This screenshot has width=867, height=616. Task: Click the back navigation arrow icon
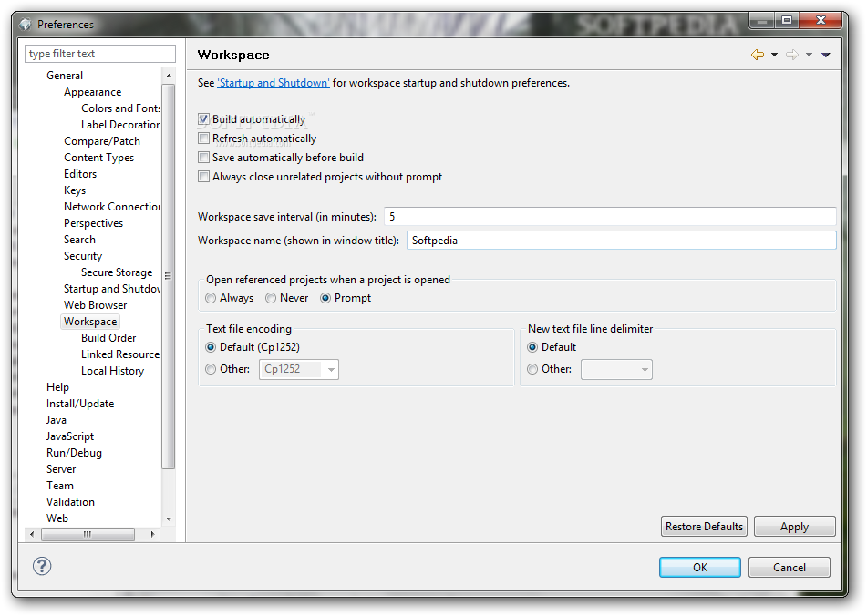pyautogui.click(x=758, y=55)
